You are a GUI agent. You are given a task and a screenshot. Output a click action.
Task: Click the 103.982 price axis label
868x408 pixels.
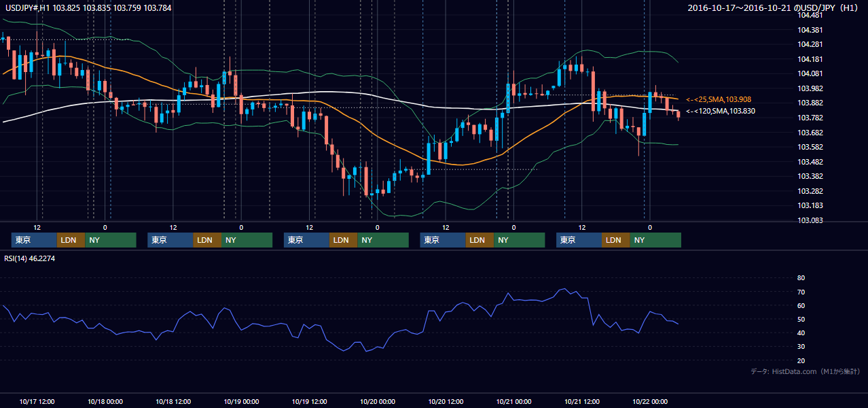click(x=810, y=88)
